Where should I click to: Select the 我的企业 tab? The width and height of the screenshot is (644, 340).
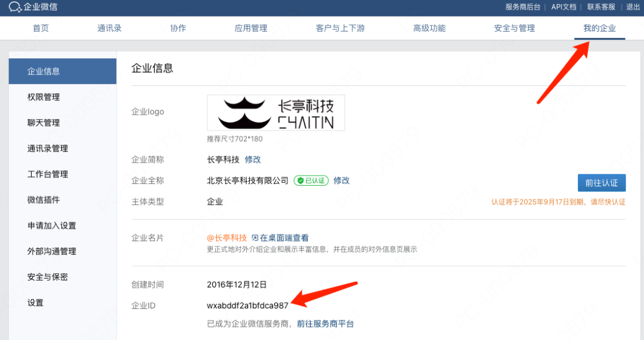pyautogui.click(x=600, y=29)
